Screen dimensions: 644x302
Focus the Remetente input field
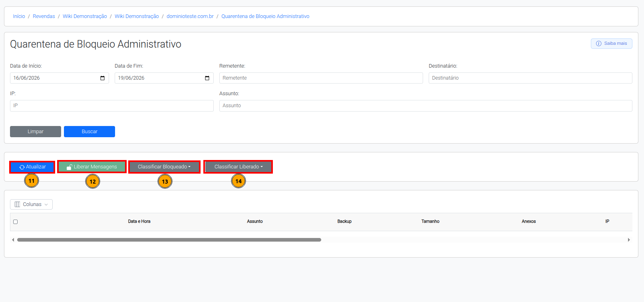[321, 78]
